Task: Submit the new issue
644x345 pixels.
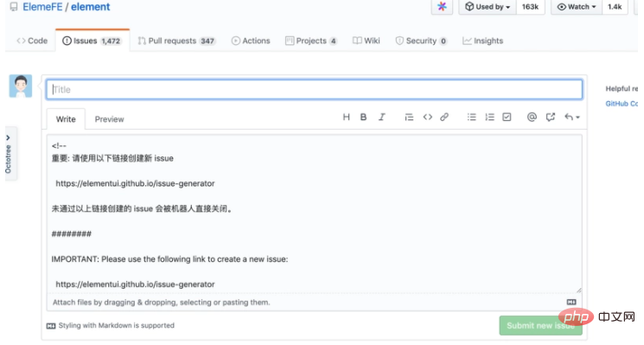Action: tap(540, 325)
